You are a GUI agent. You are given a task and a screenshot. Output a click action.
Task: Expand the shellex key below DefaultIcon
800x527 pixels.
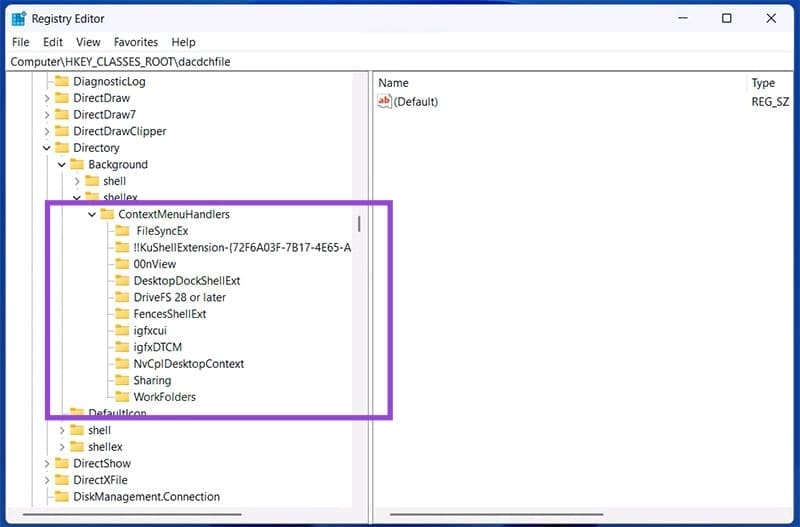pos(62,447)
